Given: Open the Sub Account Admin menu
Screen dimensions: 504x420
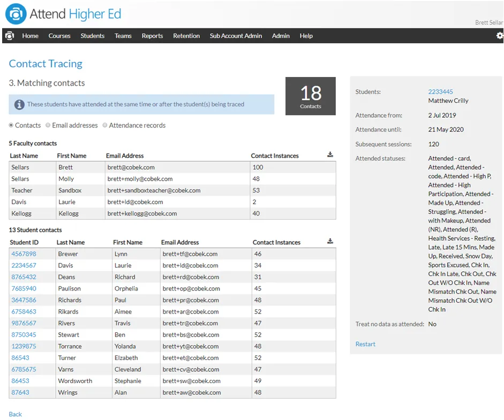Looking at the screenshot, I should 236,36.
